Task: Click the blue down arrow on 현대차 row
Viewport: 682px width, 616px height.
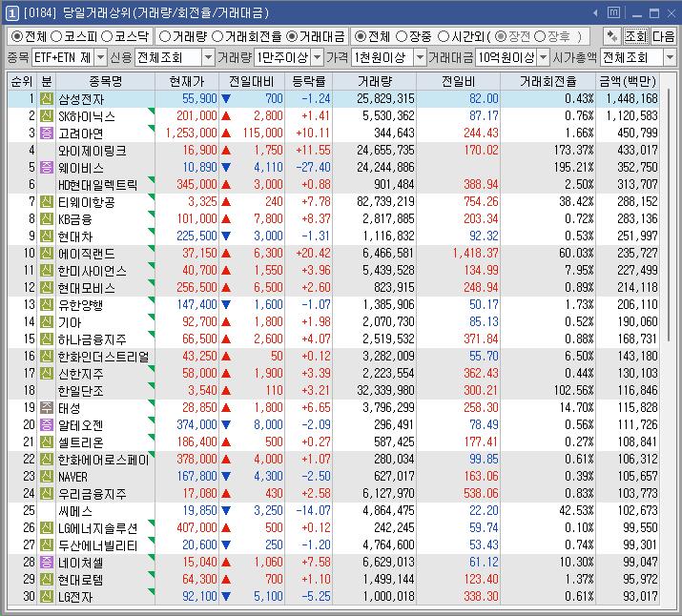Action: coord(226,236)
